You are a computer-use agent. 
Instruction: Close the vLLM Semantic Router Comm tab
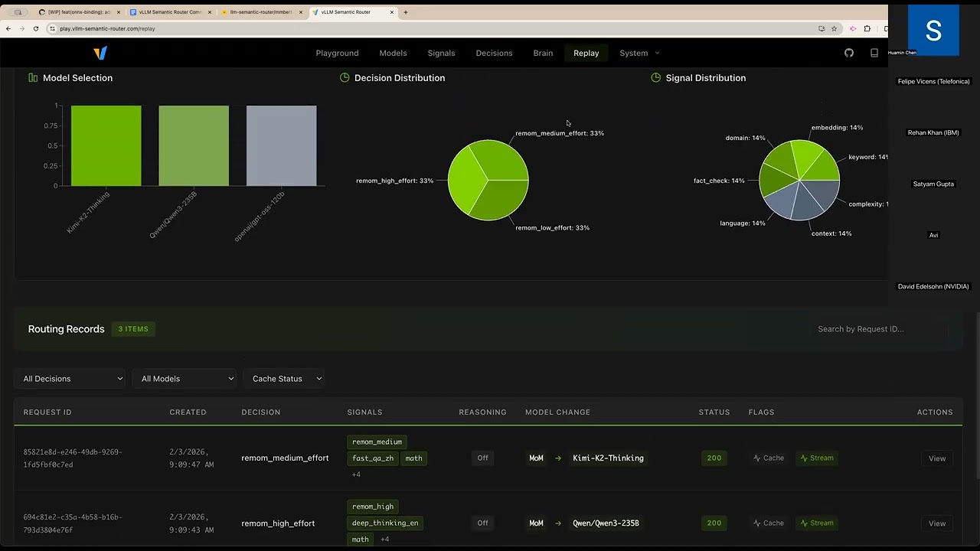(x=209, y=12)
